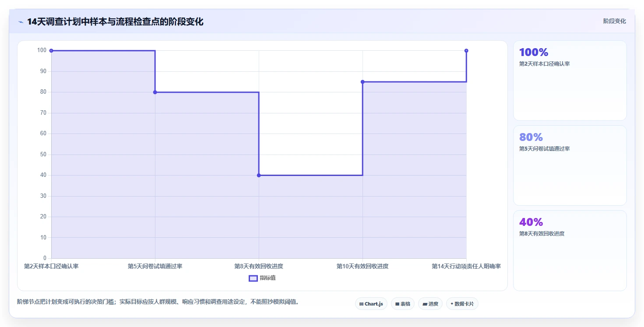
Task: Click the 第5天问卷试填通过率 axis label
Action: point(155,266)
